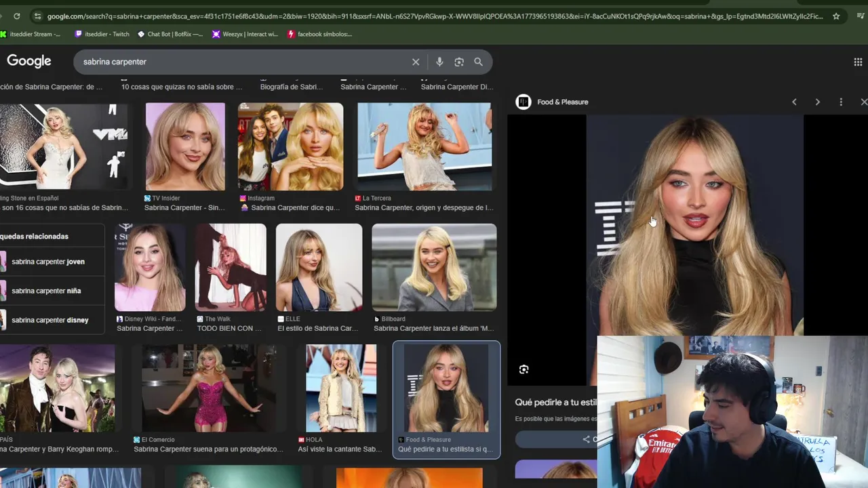Open the Disney Wiki Fandom image
Image resolution: width=868 pixels, height=488 pixels.
click(150, 267)
